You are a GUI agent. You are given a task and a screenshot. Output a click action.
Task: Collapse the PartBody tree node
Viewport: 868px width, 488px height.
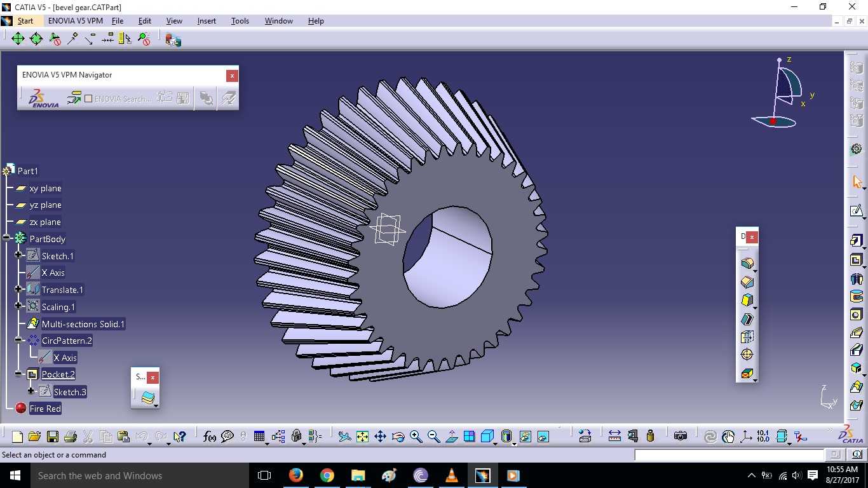[6, 238]
